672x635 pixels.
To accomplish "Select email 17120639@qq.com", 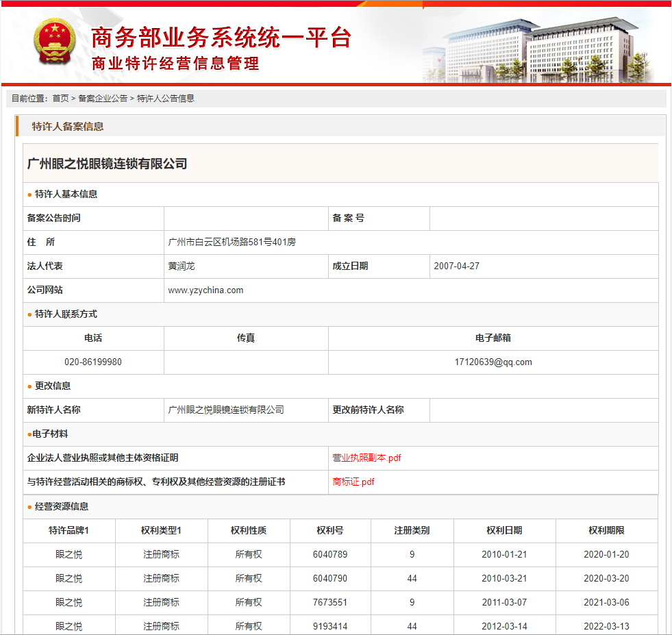I will click(x=493, y=362).
